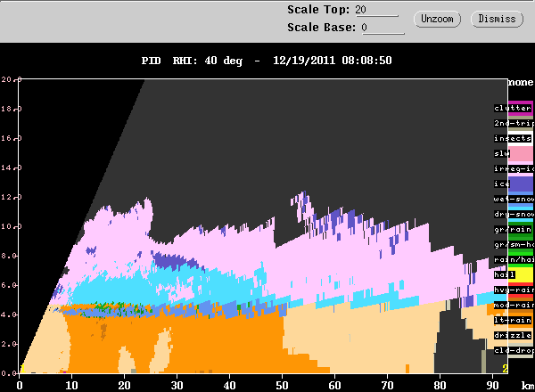Click the gr/sm-hail legend label
The image size is (535, 392).
click(x=514, y=244)
